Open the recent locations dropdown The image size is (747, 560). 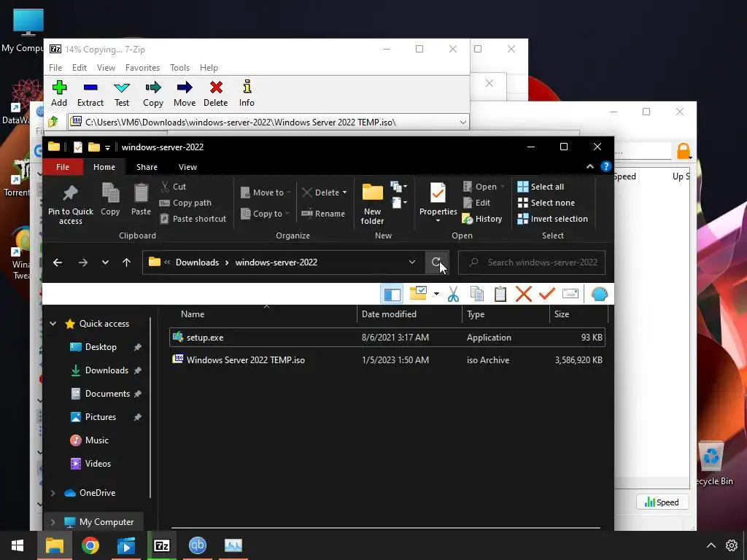click(105, 262)
